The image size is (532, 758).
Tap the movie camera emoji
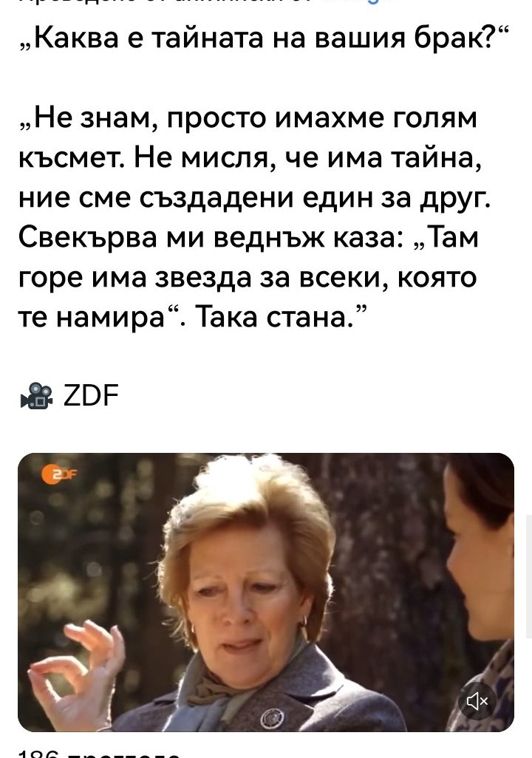tap(36, 396)
